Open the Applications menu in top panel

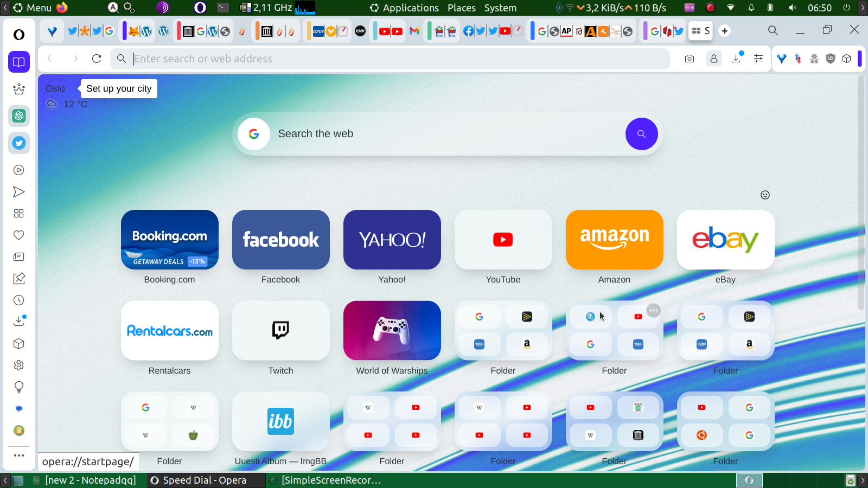(x=405, y=8)
